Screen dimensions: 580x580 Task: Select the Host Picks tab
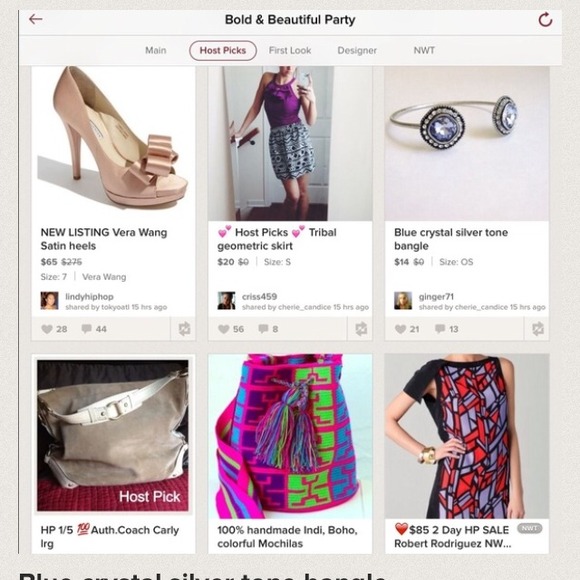click(223, 50)
